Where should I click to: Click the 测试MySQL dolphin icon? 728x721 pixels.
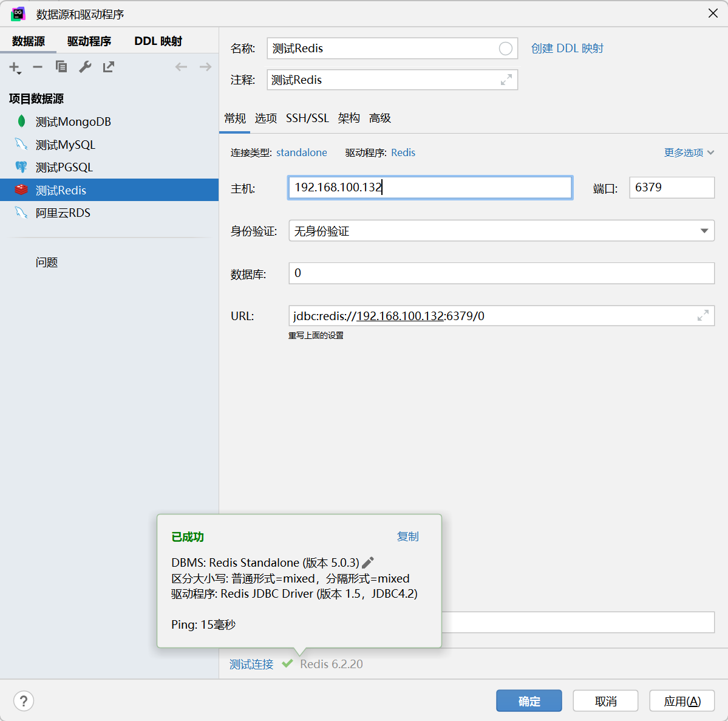coord(21,144)
